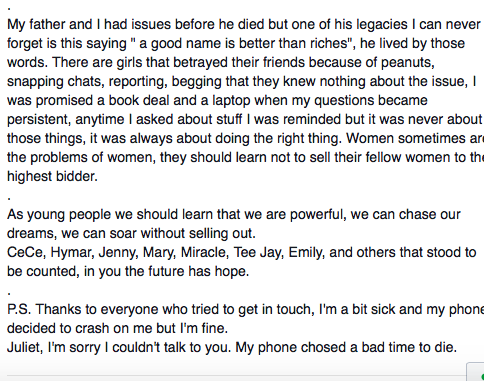Click the word 'laptop' in the text
This screenshot has width=484, height=381.
point(231,100)
